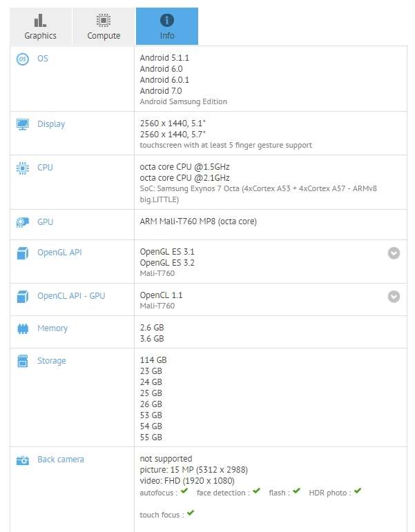
Task: Select the active Info tab
Action: tap(167, 26)
